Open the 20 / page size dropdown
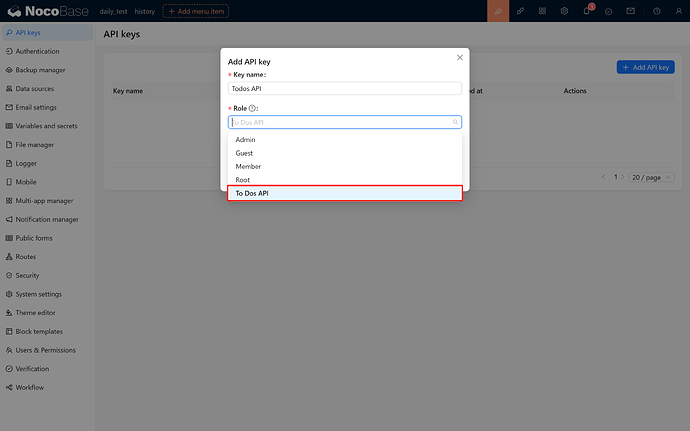 [x=651, y=177]
